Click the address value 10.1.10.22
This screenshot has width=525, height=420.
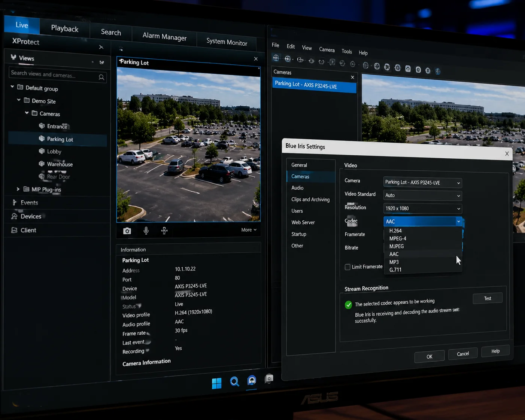click(185, 269)
